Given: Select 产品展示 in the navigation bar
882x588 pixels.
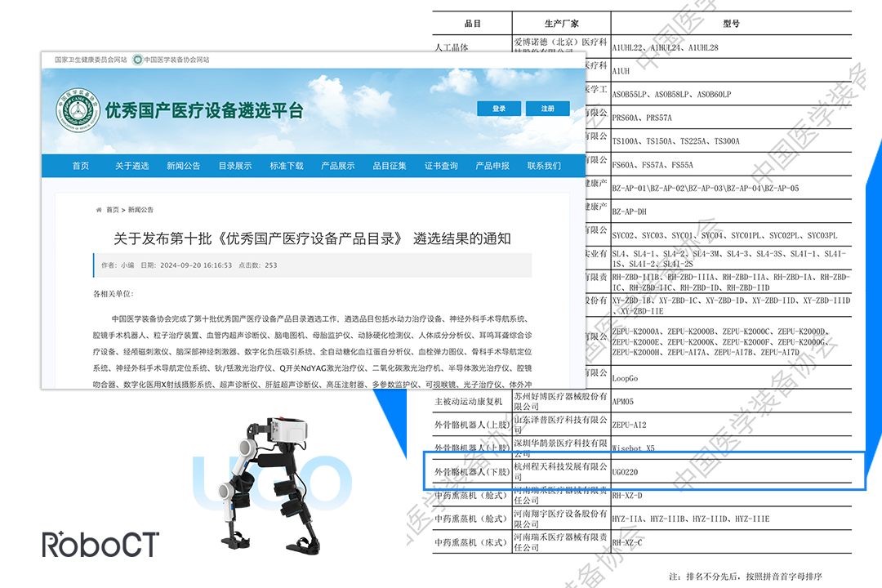Looking at the screenshot, I should 338,166.
